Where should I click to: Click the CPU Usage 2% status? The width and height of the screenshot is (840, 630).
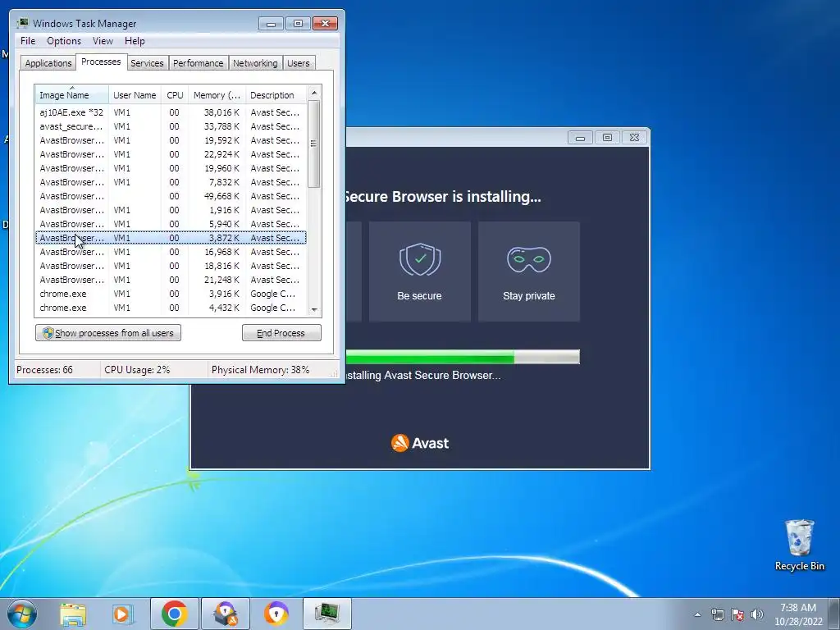(137, 370)
